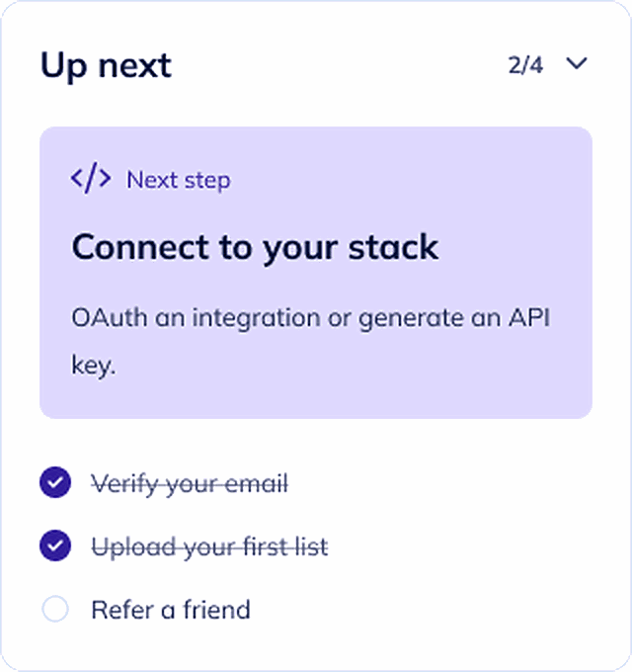
Task: Click the word list in crossed-out item
Action: (x=313, y=547)
